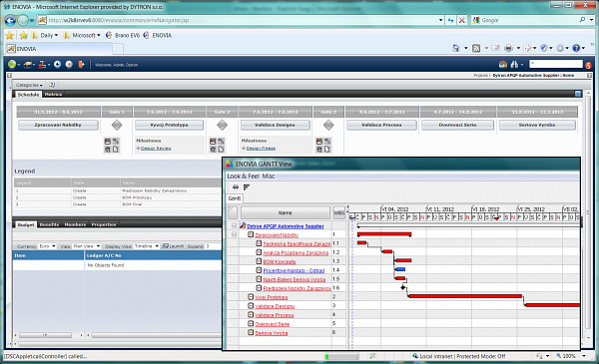Open the Plan View dropdown
This screenshot has height=364, width=599.
coord(87,246)
